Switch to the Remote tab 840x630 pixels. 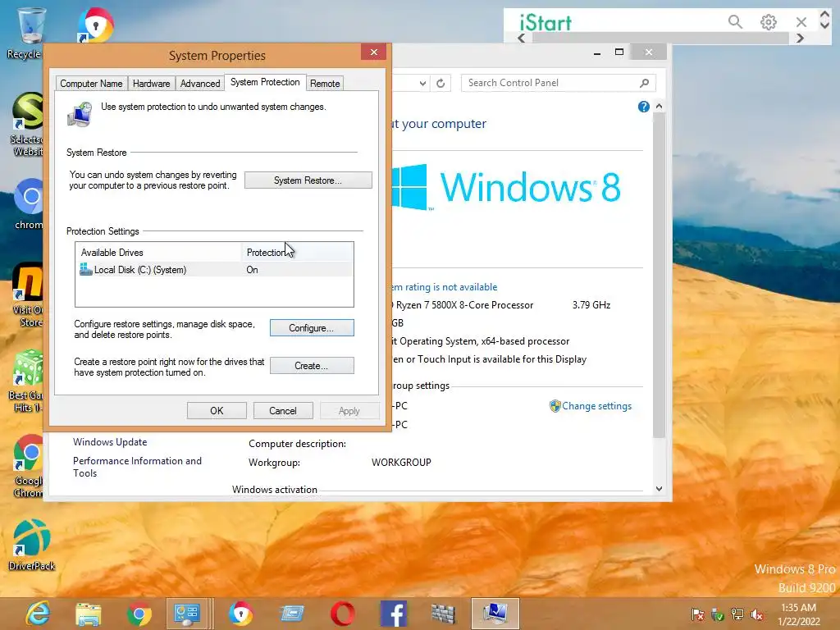pyautogui.click(x=325, y=84)
